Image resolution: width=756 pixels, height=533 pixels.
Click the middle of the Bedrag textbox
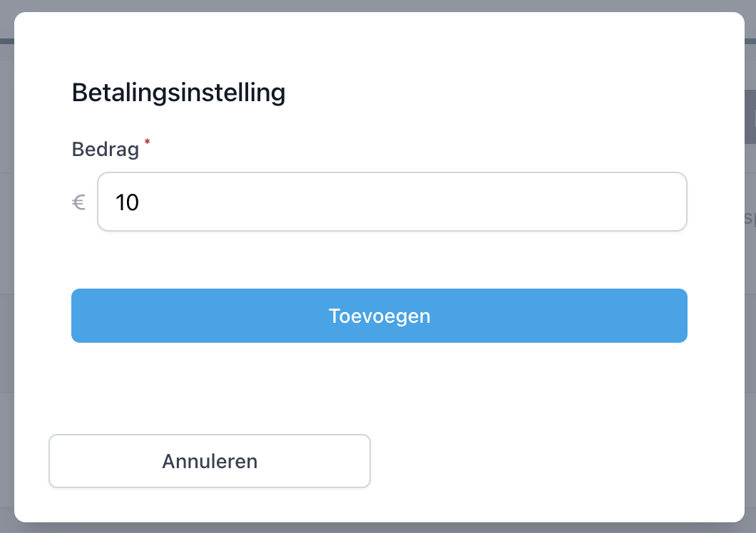pyautogui.click(x=392, y=202)
